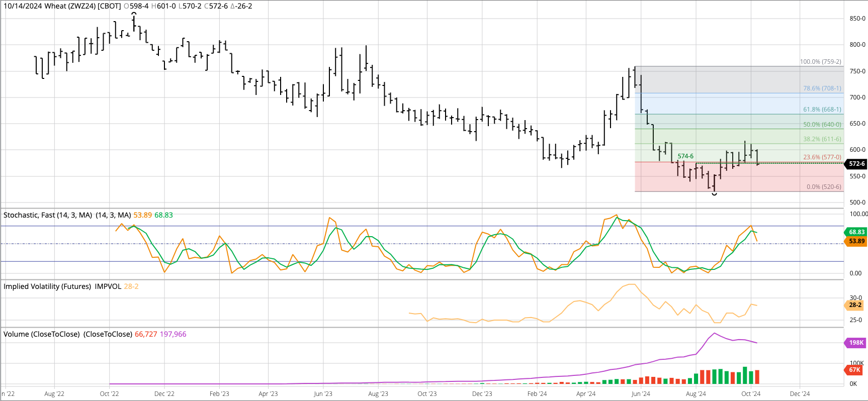Select the 61.8% (668-1) Fibonacci level label

822,110
